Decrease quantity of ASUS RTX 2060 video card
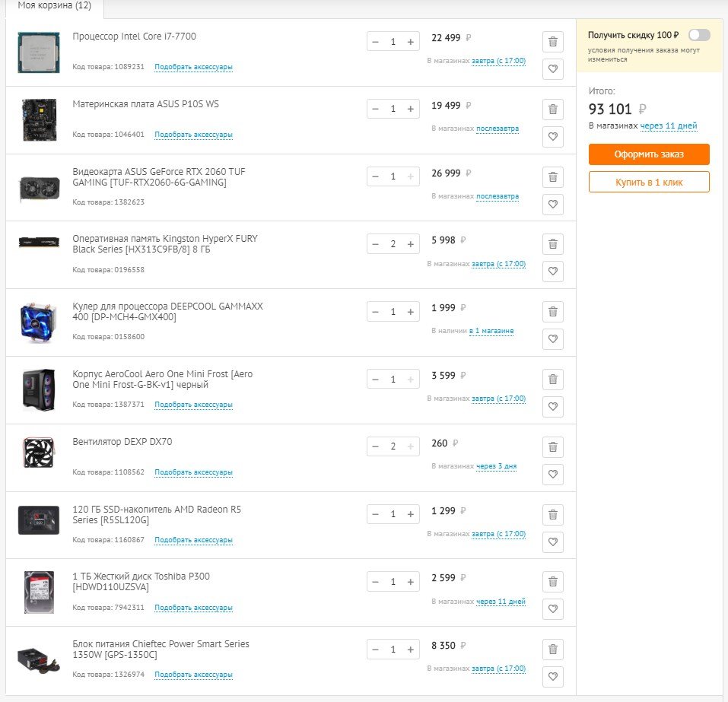 point(376,176)
